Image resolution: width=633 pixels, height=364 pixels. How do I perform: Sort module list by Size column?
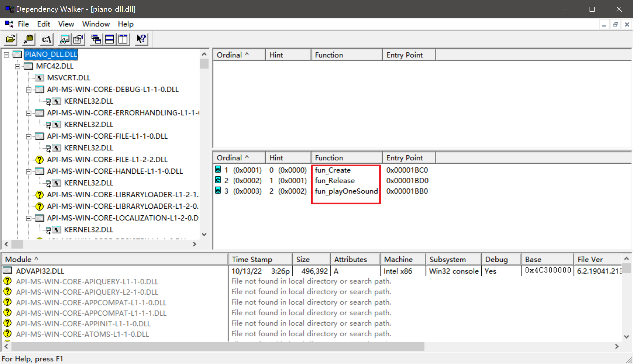312,259
